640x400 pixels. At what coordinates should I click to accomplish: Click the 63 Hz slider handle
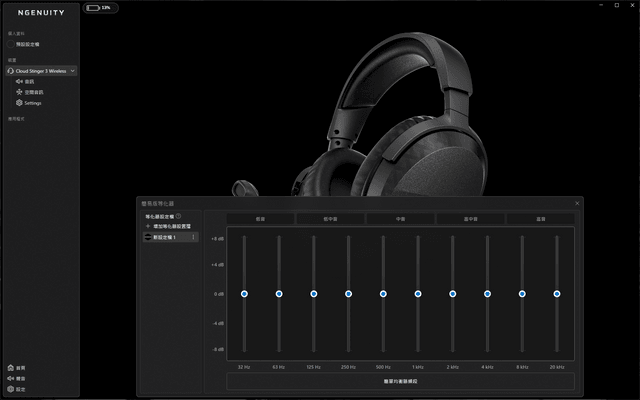[x=279, y=294]
